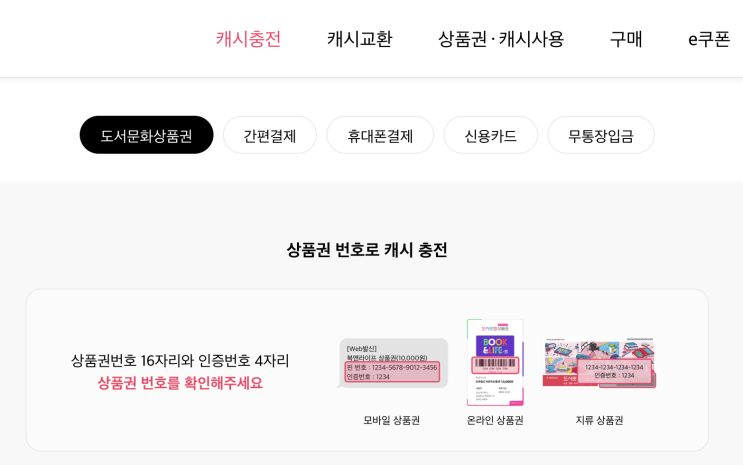Click the paper gift card example image
Screen dimensions: 743x465
pos(599,363)
